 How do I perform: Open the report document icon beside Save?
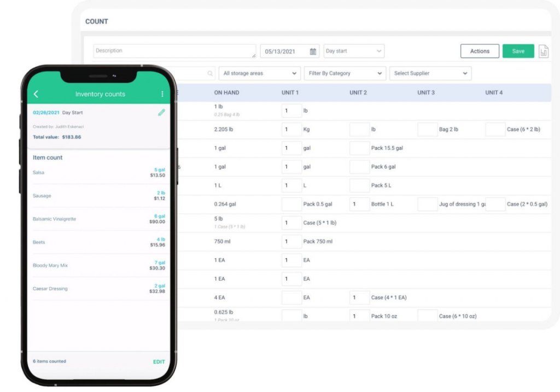(544, 51)
